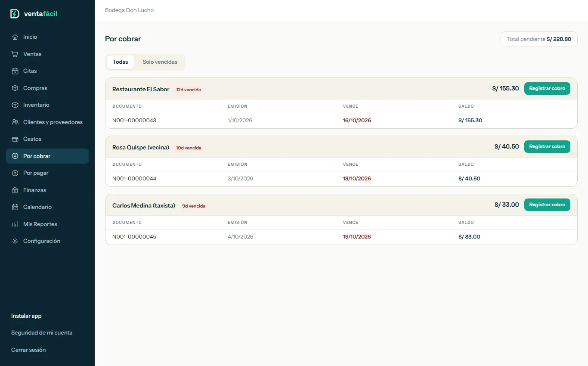Click the Compras box icon
Viewport: 588px width, 366px height.
click(15, 88)
